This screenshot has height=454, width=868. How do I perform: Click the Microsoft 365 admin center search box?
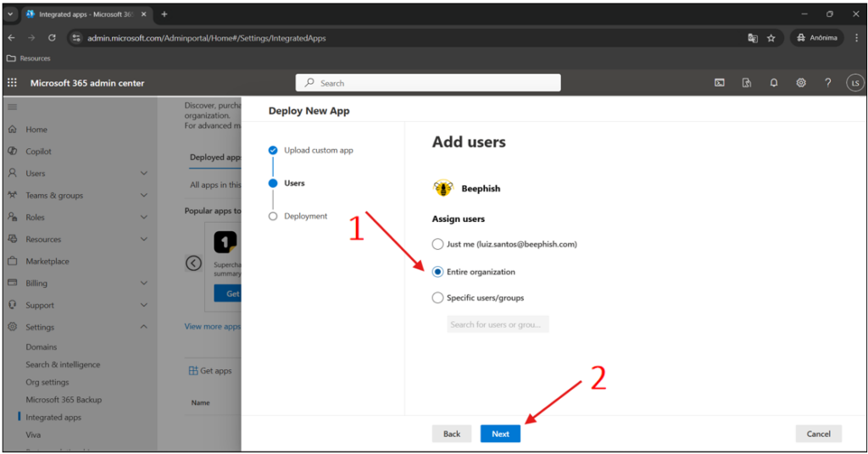coord(428,83)
